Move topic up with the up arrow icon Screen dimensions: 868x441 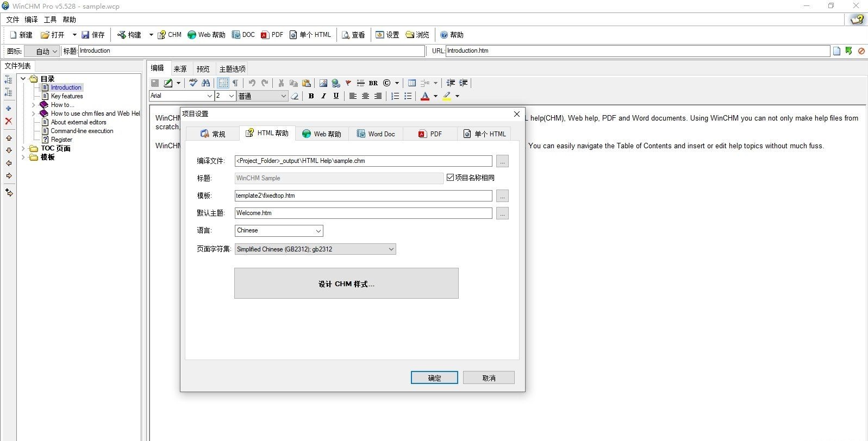[9, 138]
